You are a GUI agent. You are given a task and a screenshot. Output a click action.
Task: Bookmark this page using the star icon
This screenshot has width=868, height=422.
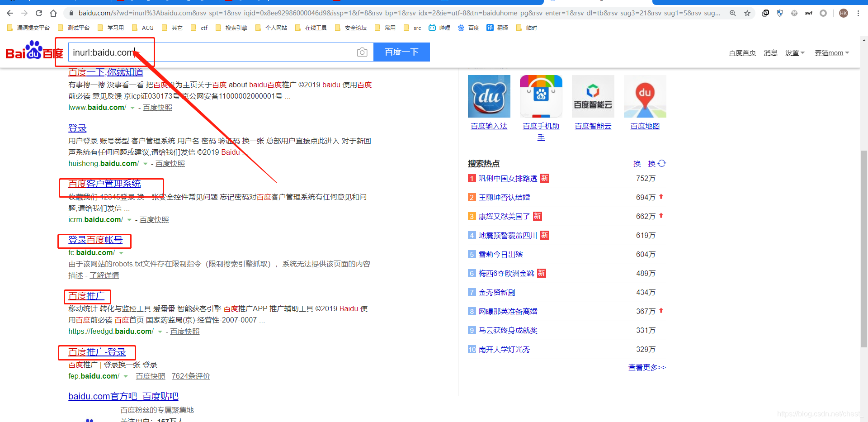click(747, 13)
